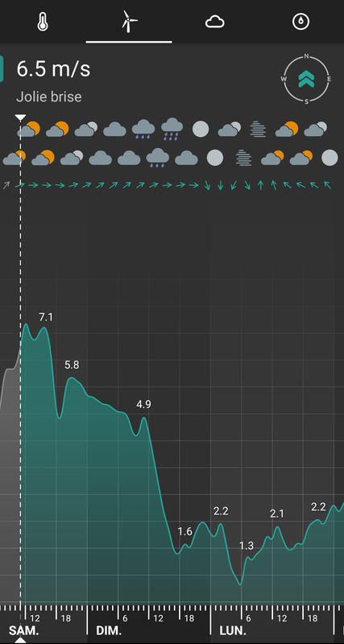Tap the wind direction compass

pyautogui.click(x=307, y=78)
